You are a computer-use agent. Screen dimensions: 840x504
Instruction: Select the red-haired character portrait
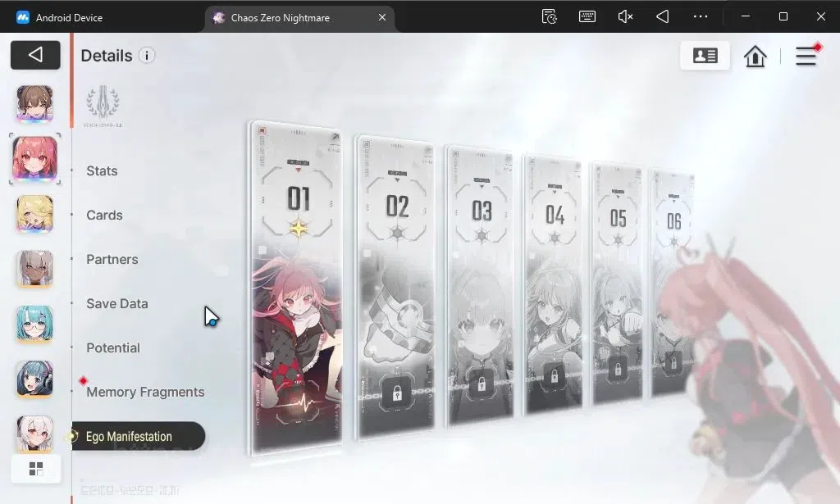(34, 158)
